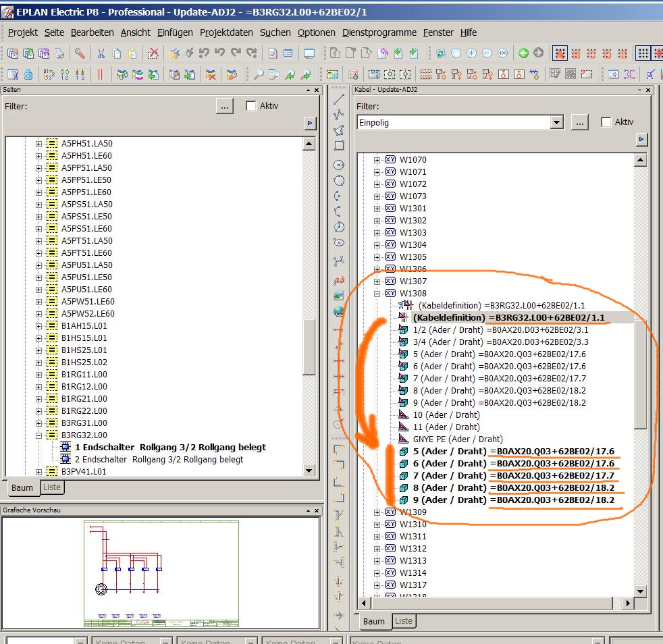Expand the W1307 cable node
This screenshot has height=644, width=663.
(377, 281)
